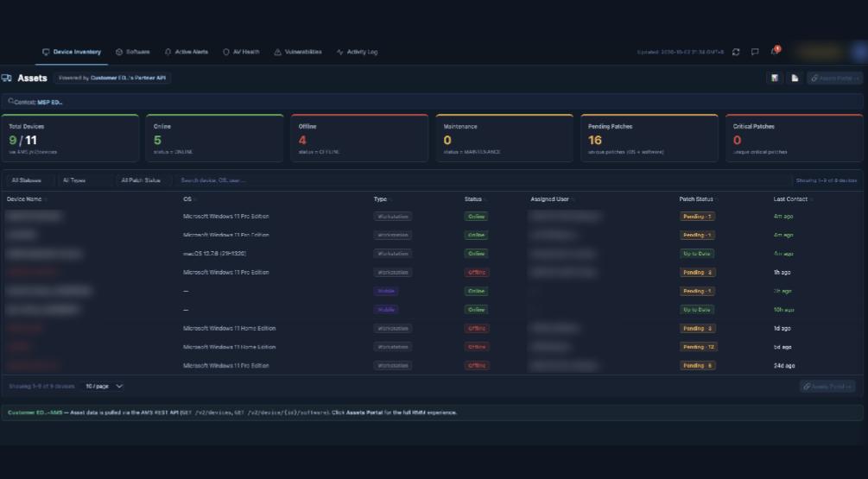Select the Offline 4 stat card
This screenshot has height=479, width=868.
tap(360, 138)
